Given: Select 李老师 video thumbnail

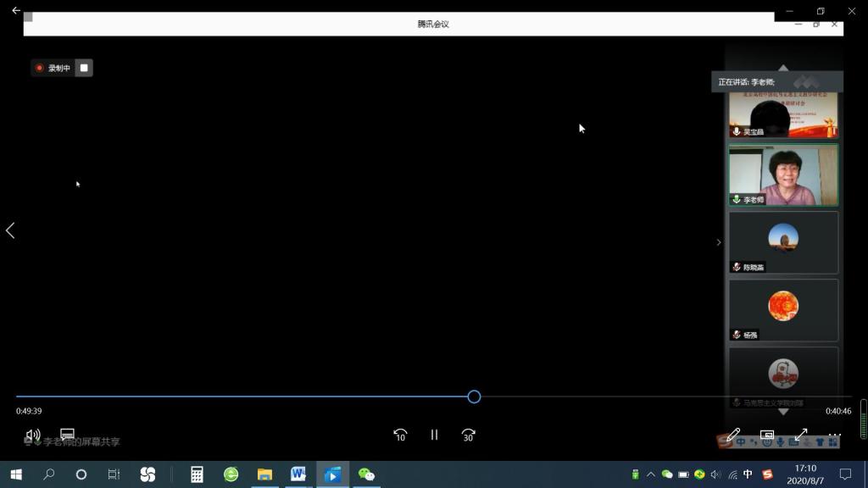Looking at the screenshot, I should click(783, 175).
